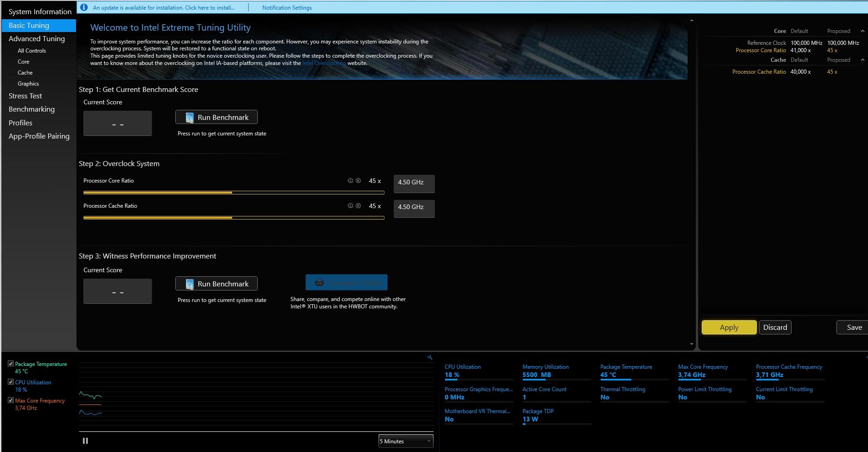
Task: Toggle Max Core Frequency checkbox
Action: click(11, 400)
